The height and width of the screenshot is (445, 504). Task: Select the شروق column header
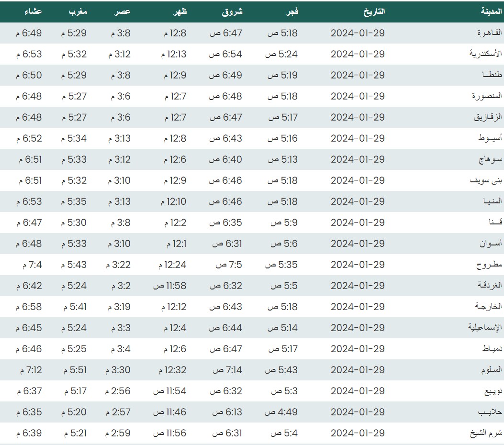[232, 11]
